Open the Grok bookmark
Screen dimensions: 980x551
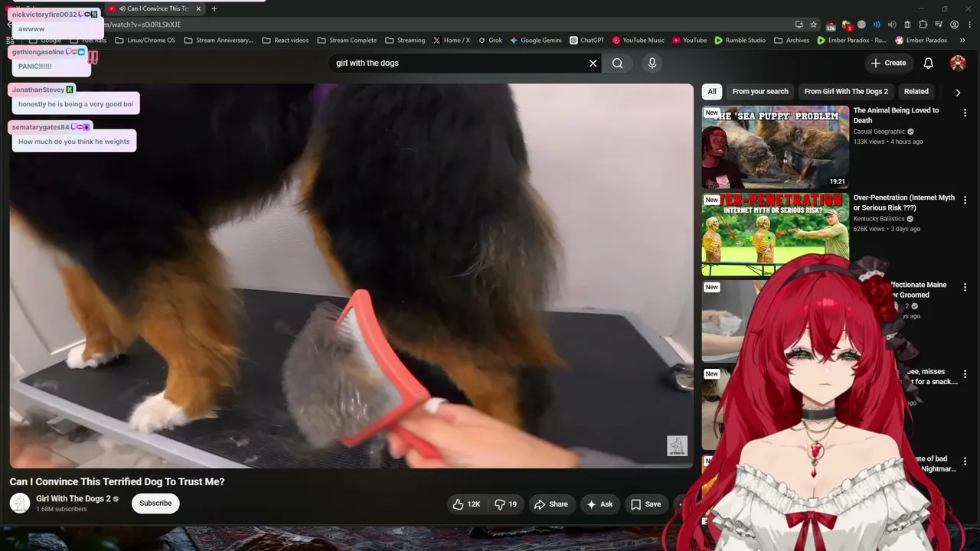click(490, 41)
